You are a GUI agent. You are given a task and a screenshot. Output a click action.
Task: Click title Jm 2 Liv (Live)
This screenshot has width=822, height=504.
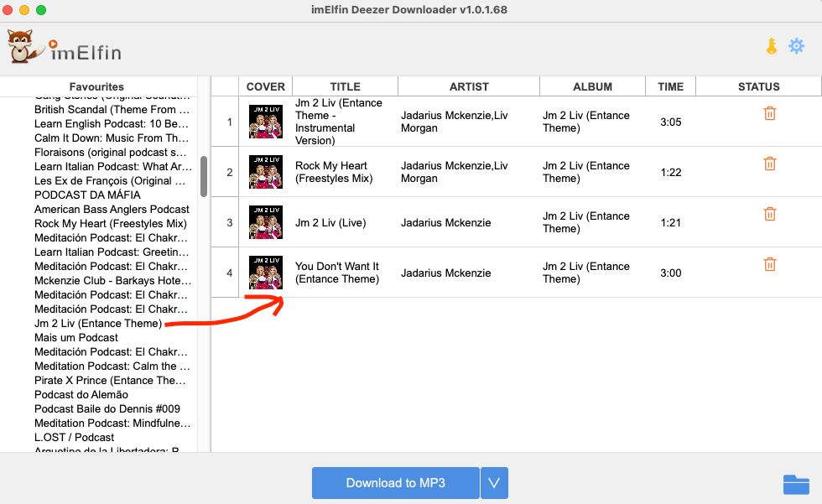(x=330, y=223)
